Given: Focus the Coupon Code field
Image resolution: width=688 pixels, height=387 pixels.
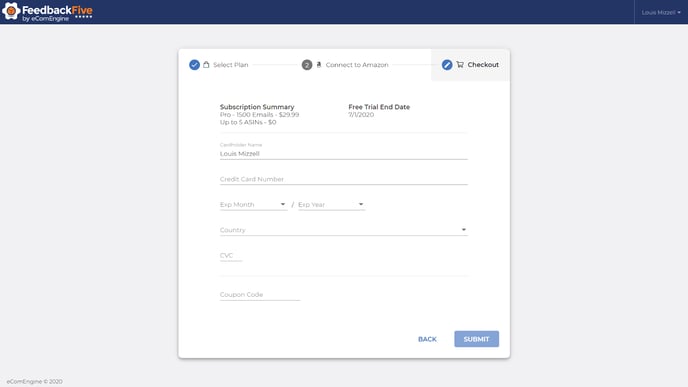Looking at the screenshot, I should point(260,295).
